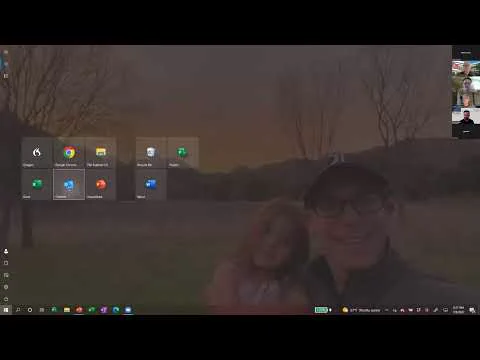Open green Project tile beside Recycle Bin
480x360 pixels.
182,153
